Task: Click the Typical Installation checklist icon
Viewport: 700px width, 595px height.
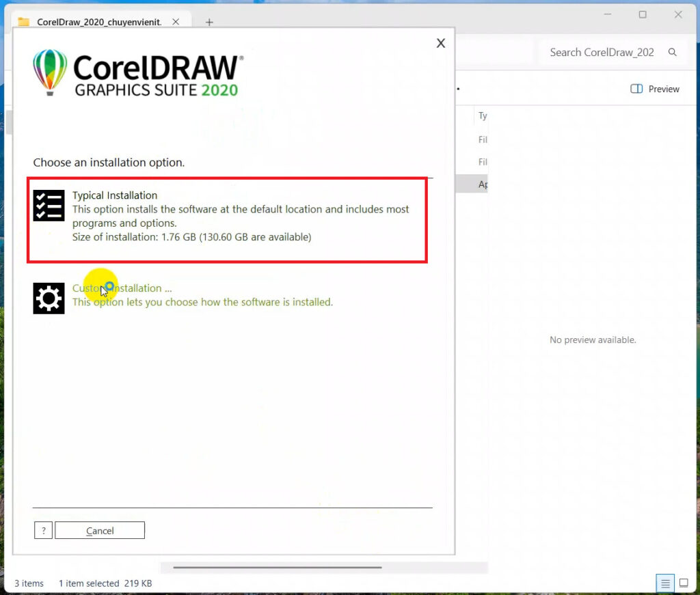Action: coord(49,206)
